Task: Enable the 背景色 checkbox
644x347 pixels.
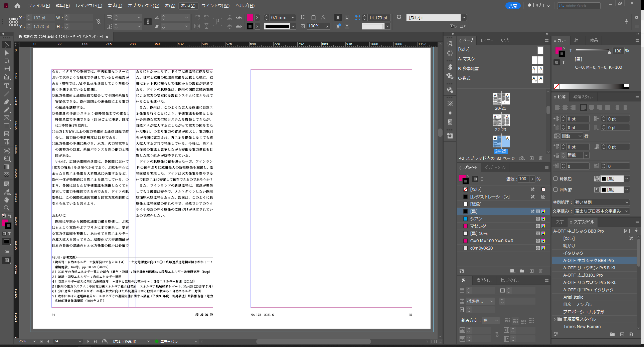Action: point(555,179)
